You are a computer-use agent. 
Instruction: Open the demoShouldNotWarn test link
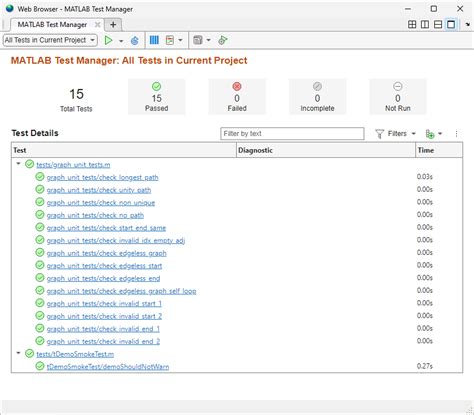(x=108, y=367)
